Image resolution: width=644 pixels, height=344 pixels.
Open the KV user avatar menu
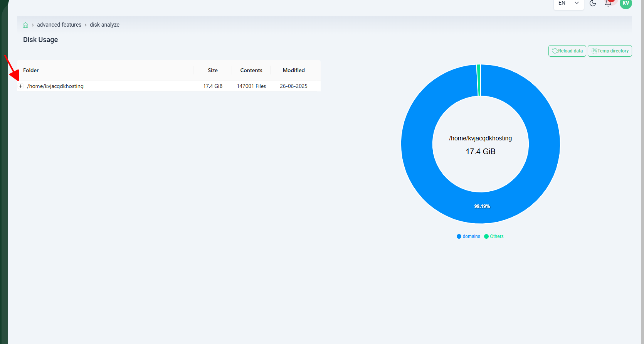pyautogui.click(x=626, y=3)
